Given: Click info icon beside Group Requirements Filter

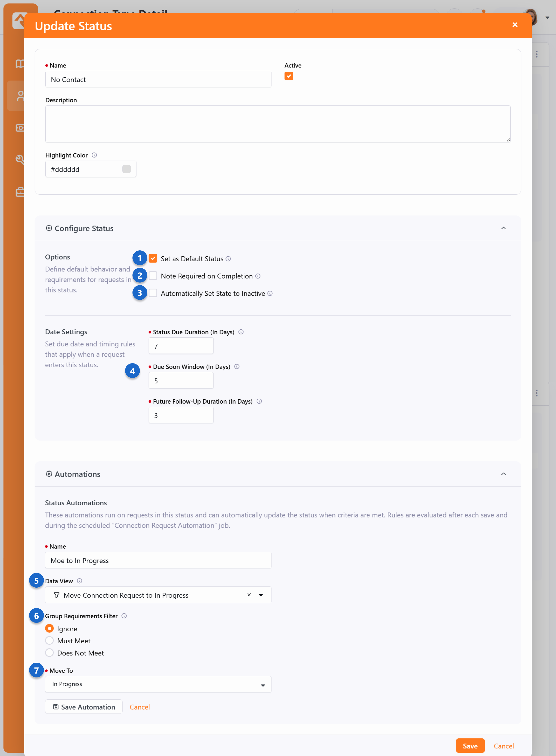Looking at the screenshot, I should pos(124,616).
